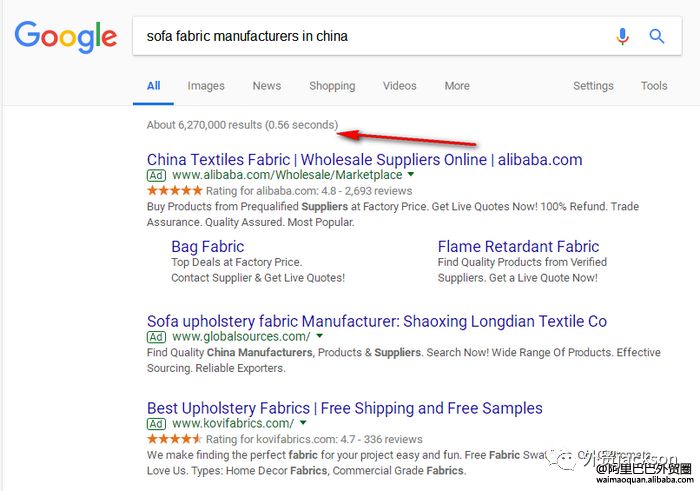Viewport: 700px width, 491px height.
Task: Open China Textiles Fabric alibaba.com result
Action: click(364, 160)
